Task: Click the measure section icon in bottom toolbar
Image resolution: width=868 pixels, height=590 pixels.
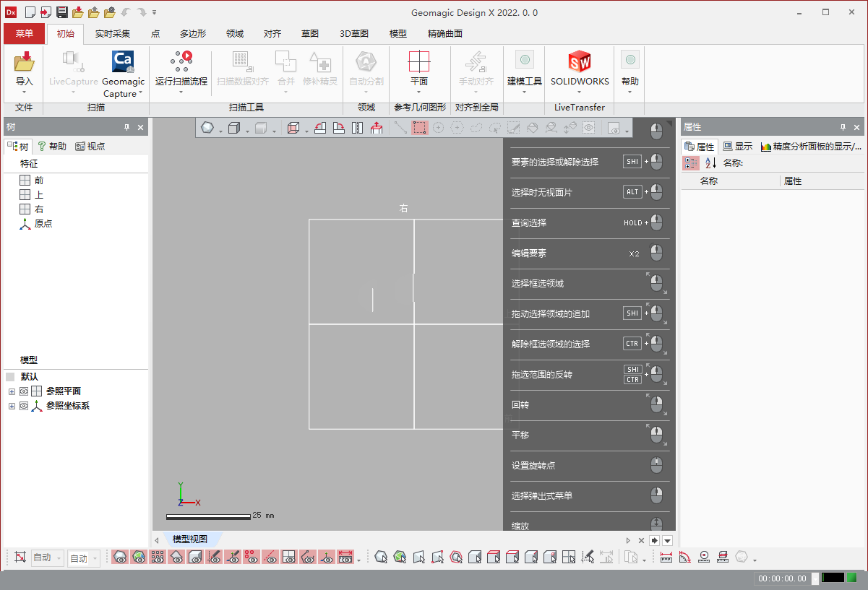Action: (x=722, y=558)
